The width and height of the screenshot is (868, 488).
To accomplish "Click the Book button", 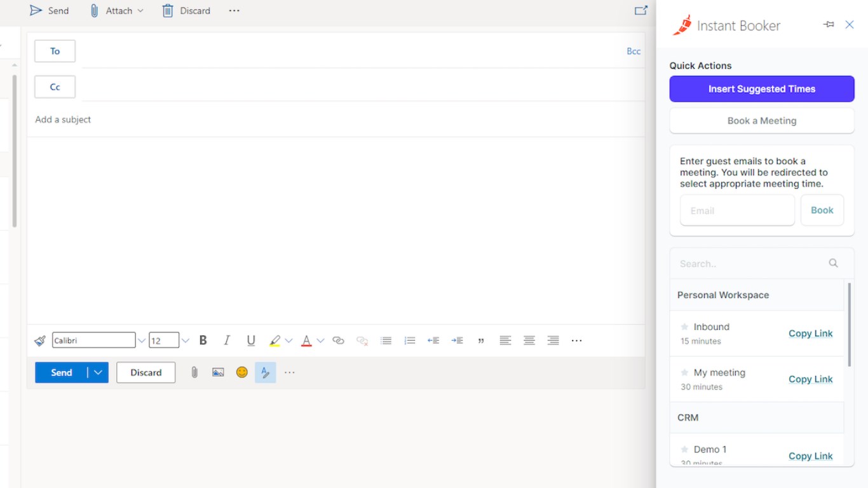I will pos(822,210).
